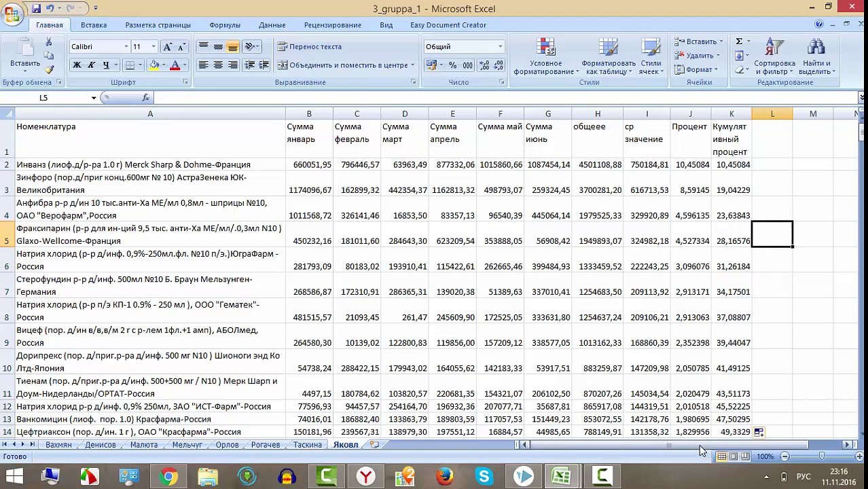Toggle bottom vertical alignment
The width and height of the screenshot is (868, 489).
click(233, 47)
